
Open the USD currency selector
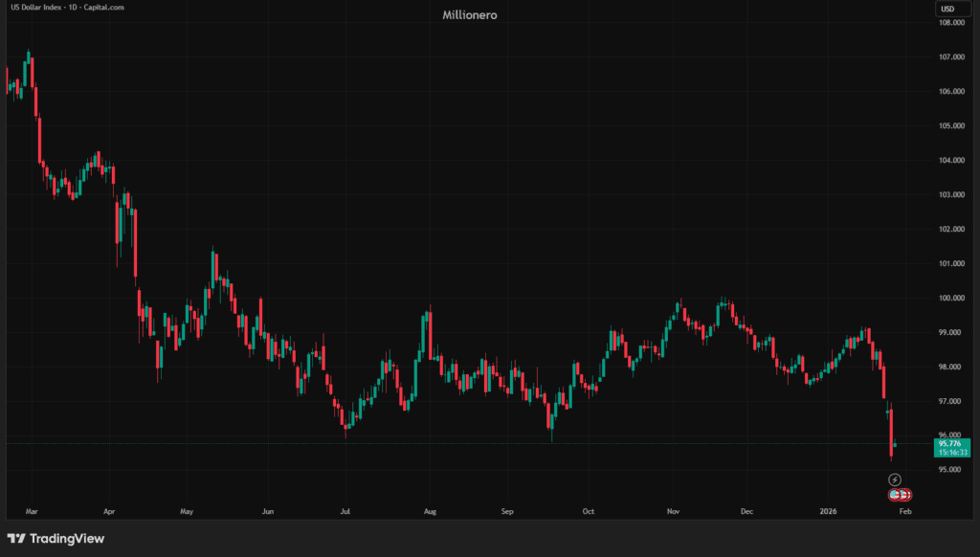pyautogui.click(x=947, y=10)
